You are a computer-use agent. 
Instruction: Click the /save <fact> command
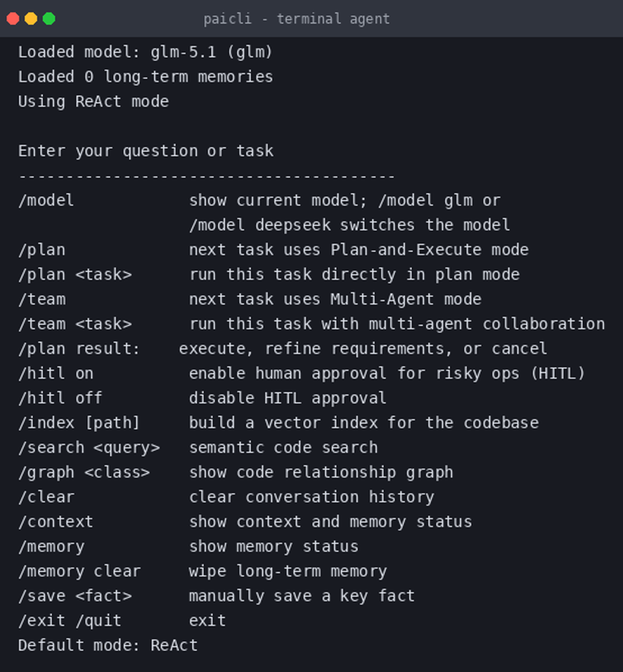click(75, 596)
